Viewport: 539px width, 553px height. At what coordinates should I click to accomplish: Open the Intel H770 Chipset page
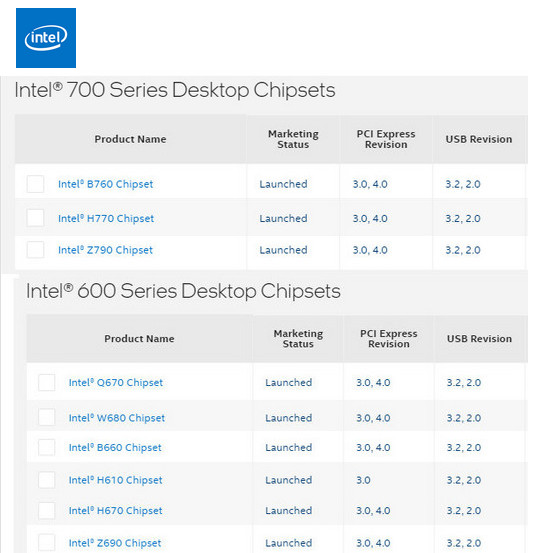click(106, 218)
